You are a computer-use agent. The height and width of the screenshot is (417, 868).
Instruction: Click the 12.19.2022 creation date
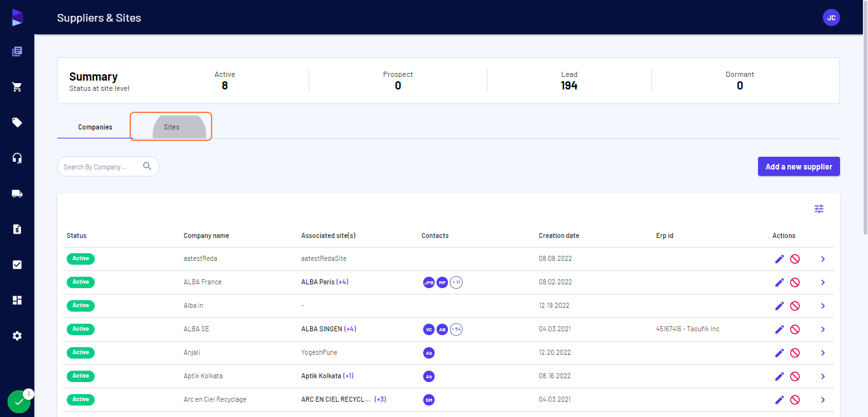(554, 305)
